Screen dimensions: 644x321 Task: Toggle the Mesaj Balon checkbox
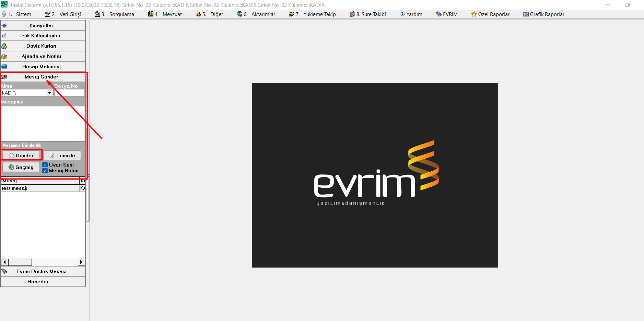[45, 171]
